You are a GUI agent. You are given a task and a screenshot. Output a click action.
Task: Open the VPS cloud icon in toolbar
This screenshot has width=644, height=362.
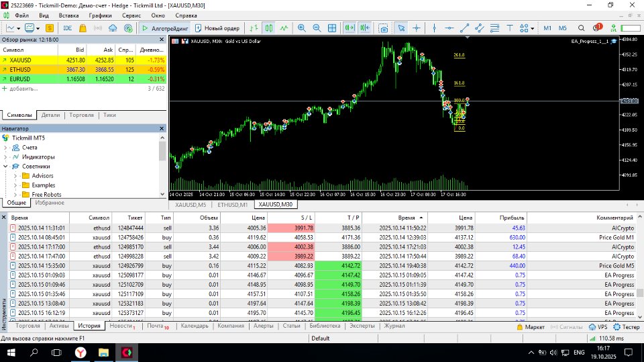tap(113, 28)
